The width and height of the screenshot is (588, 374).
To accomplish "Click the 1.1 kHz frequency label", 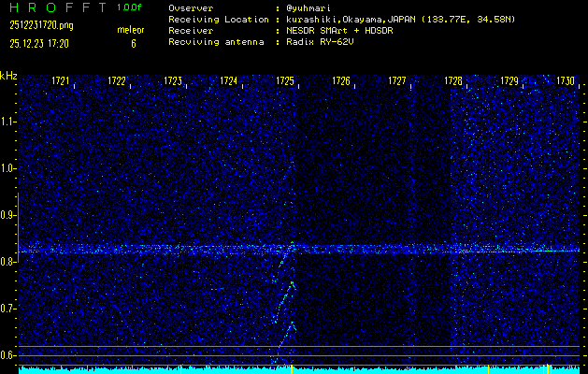I will (x=7, y=122).
